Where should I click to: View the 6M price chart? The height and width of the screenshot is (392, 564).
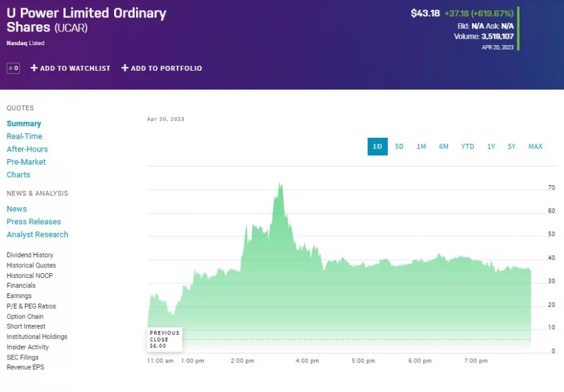click(x=444, y=146)
